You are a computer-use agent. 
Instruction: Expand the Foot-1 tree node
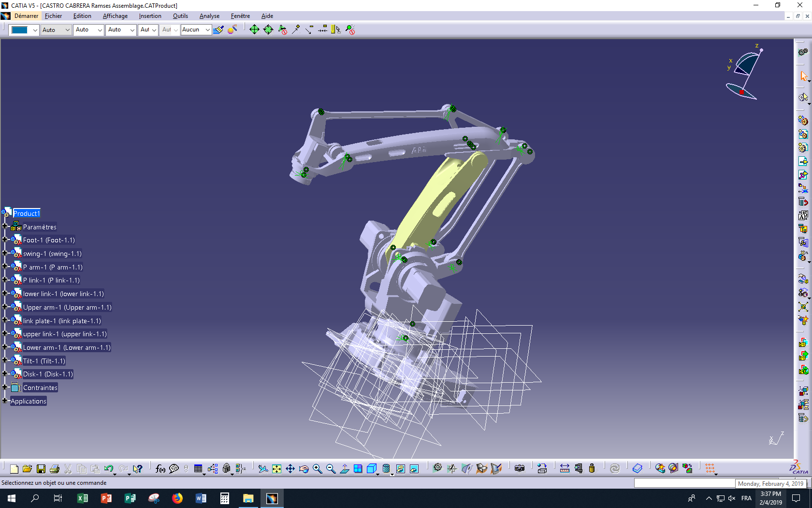tap(5, 239)
